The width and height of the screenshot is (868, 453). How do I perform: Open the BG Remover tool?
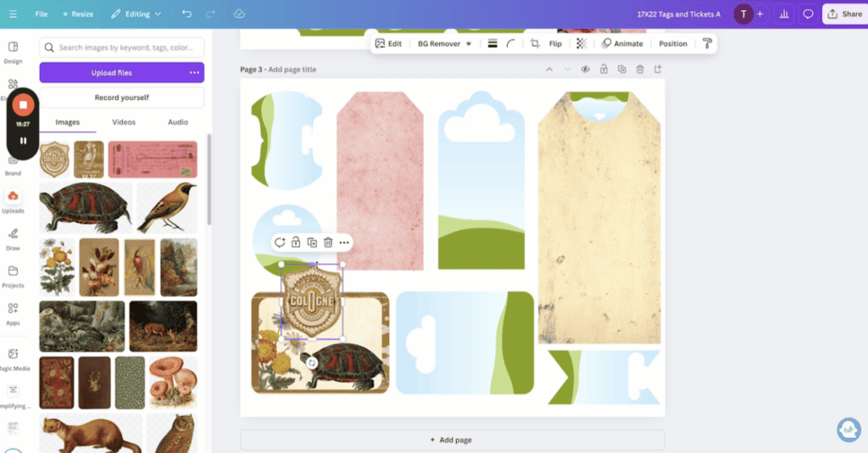(444, 43)
